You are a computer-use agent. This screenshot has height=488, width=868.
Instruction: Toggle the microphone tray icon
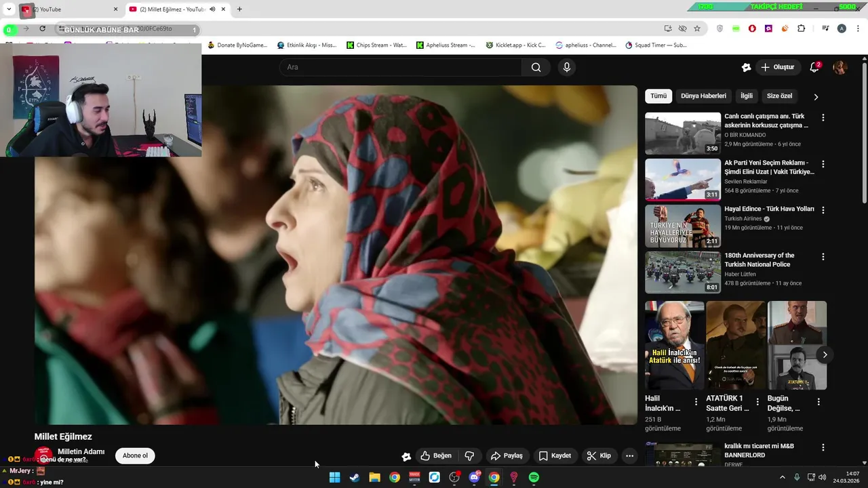pos(797,477)
